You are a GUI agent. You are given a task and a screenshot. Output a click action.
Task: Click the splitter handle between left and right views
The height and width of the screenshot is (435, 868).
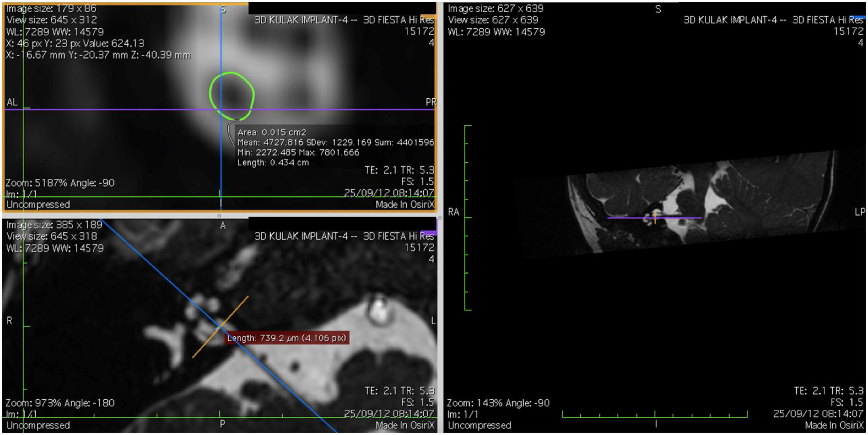(440, 218)
